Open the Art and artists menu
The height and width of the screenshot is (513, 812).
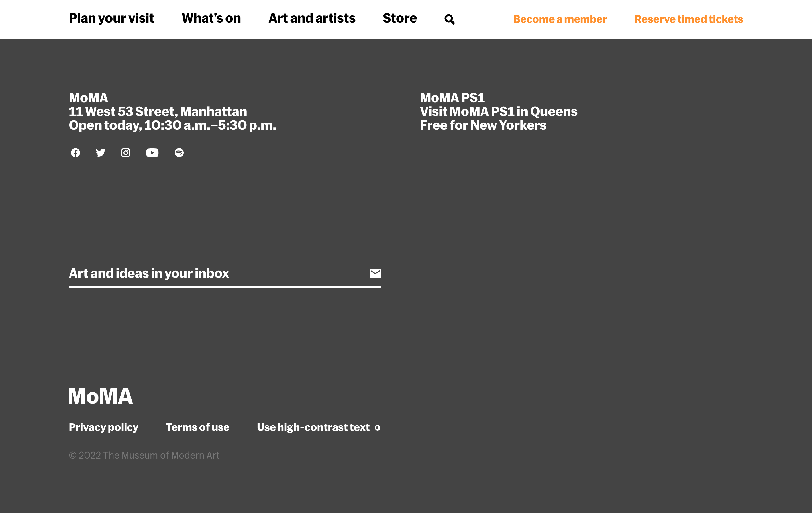(312, 18)
